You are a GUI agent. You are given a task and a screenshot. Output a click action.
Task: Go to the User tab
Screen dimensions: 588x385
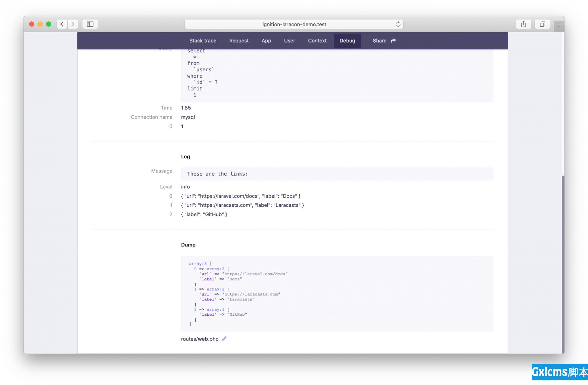(x=289, y=41)
